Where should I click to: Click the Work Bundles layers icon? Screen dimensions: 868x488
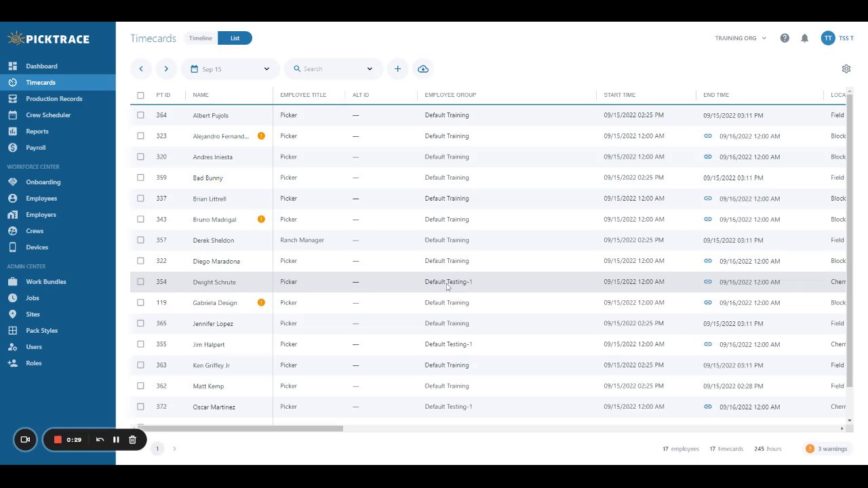(12, 281)
